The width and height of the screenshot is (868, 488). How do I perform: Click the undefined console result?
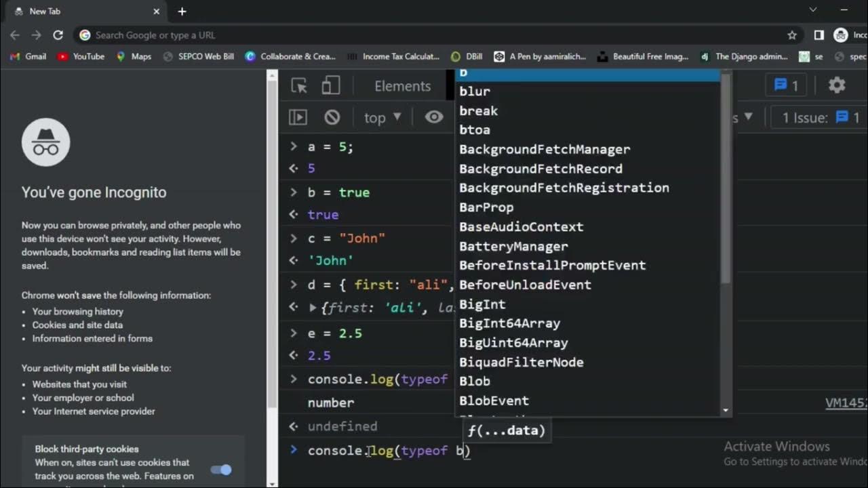pyautogui.click(x=342, y=426)
